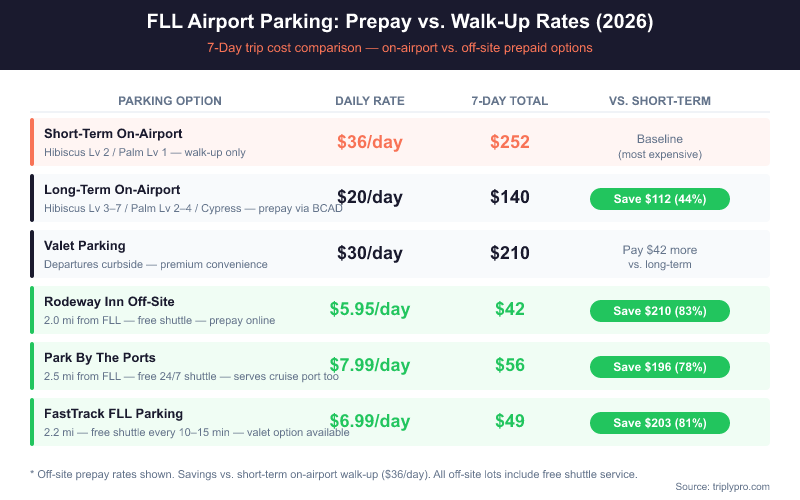
Task: Click the FastTrack FLL Parking title
Action: 111,413
